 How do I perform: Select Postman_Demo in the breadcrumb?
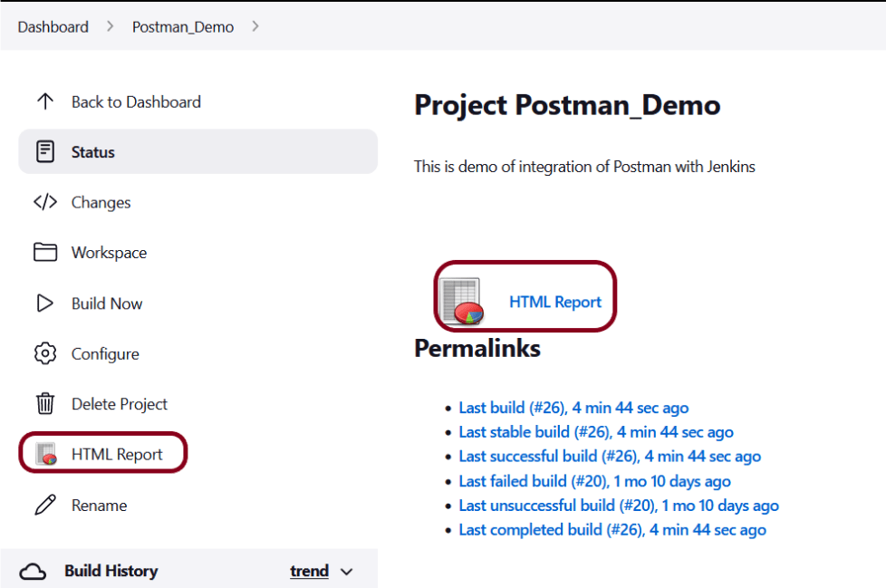[183, 27]
